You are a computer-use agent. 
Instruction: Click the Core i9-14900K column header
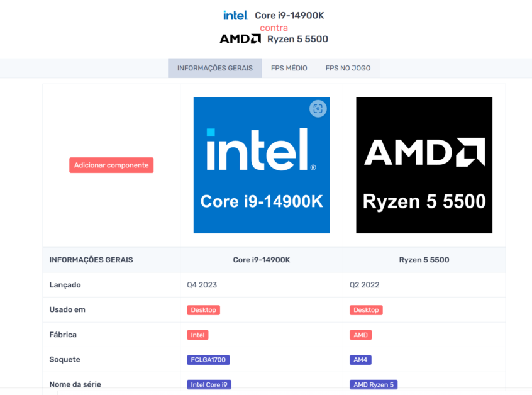tap(262, 260)
